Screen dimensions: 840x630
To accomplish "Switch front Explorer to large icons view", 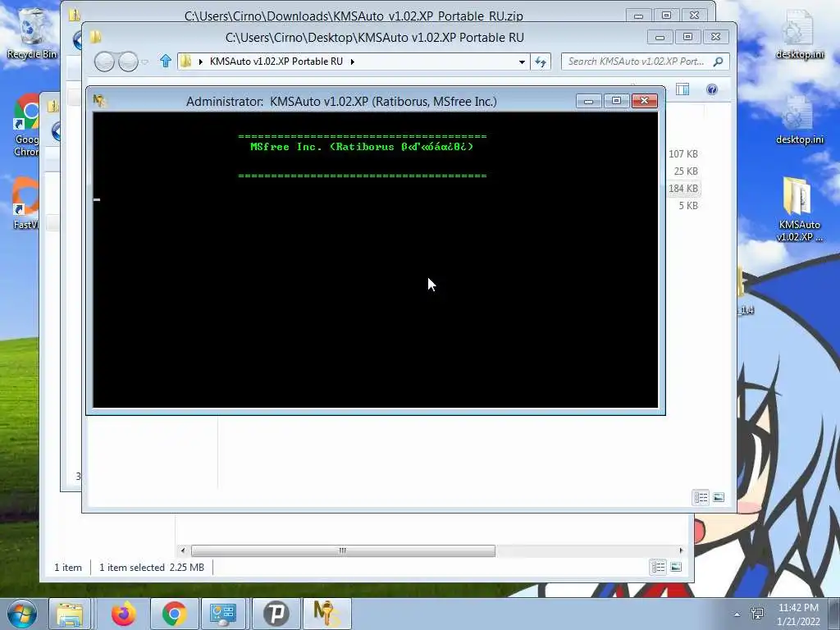I will (x=719, y=498).
